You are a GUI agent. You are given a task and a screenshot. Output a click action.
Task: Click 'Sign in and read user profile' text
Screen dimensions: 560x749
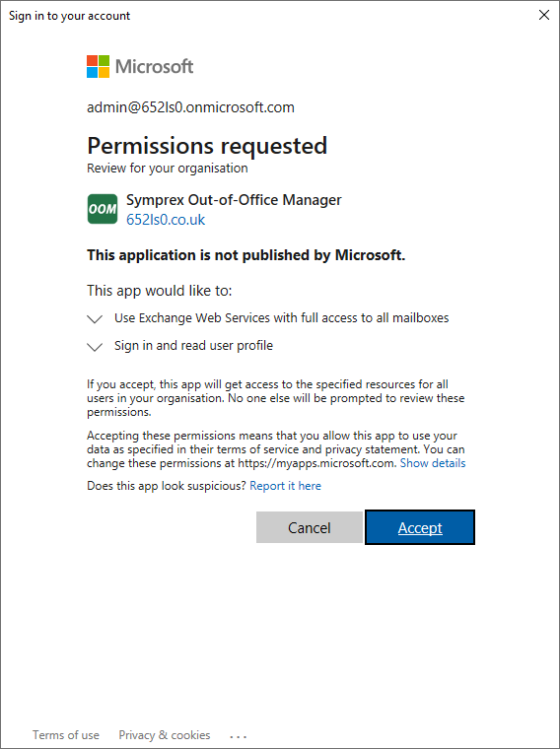click(x=193, y=345)
